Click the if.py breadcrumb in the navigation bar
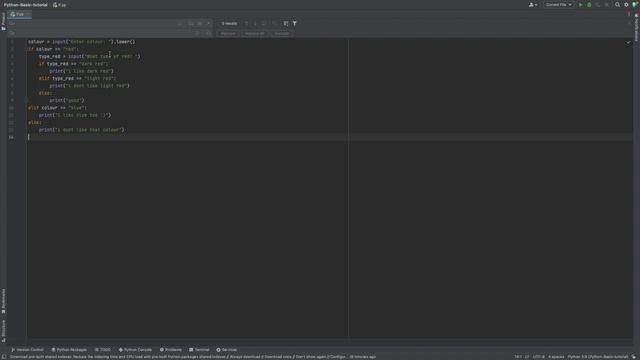This screenshot has width=640, height=360. 60,5
